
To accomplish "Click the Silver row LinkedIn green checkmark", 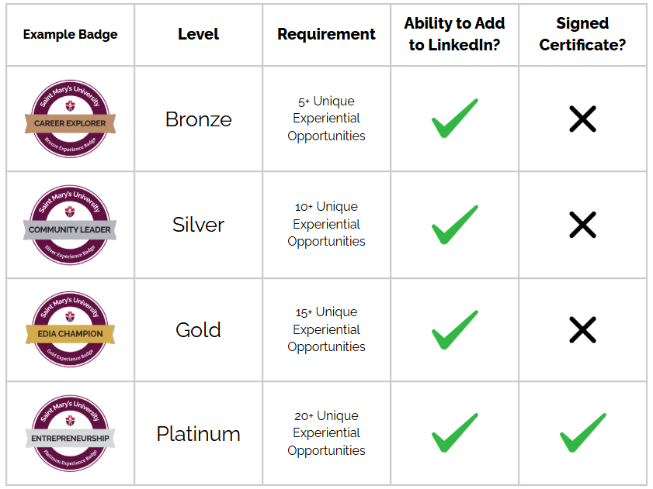I will coord(454,224).
